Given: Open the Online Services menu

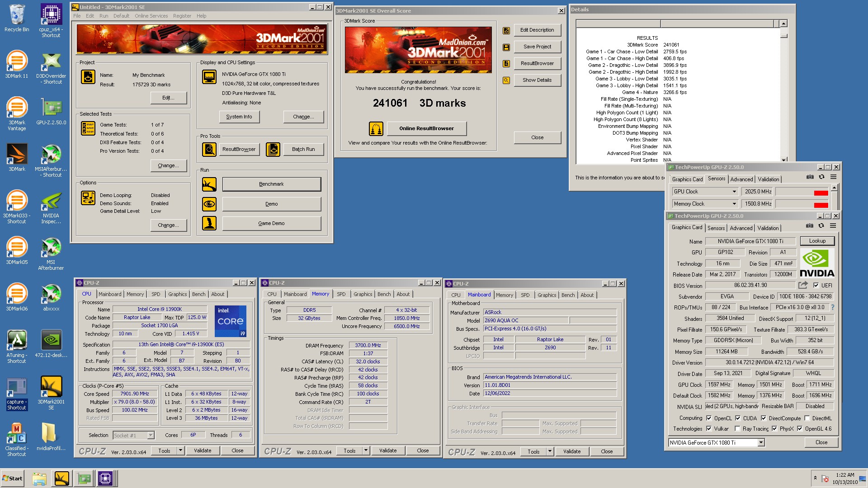Looking at the screenshot, I should pos(151,16).
